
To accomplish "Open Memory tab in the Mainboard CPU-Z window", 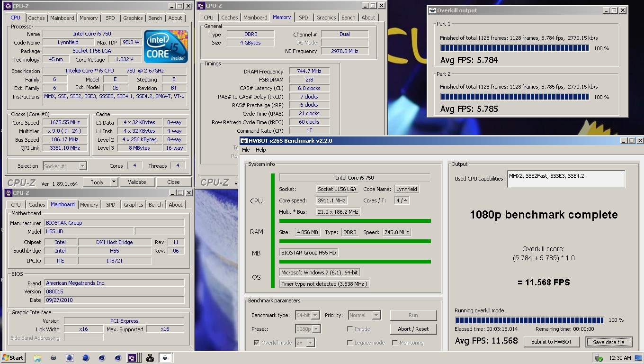I will click(89, 205).
